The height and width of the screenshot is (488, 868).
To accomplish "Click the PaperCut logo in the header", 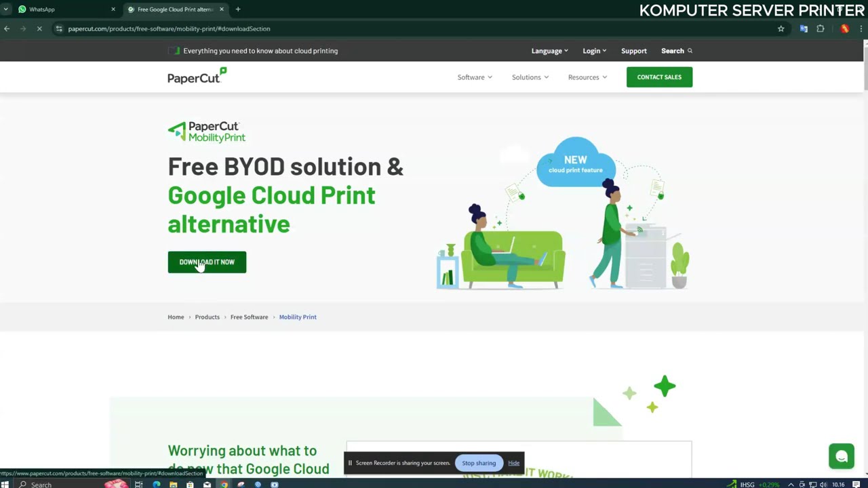I will click(197, 76).
